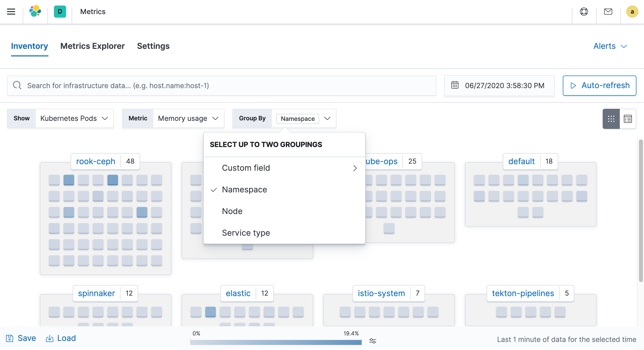Click the Elastic logo icon
The height and width of the screenshot is (350, 644).
click(35, 11)
